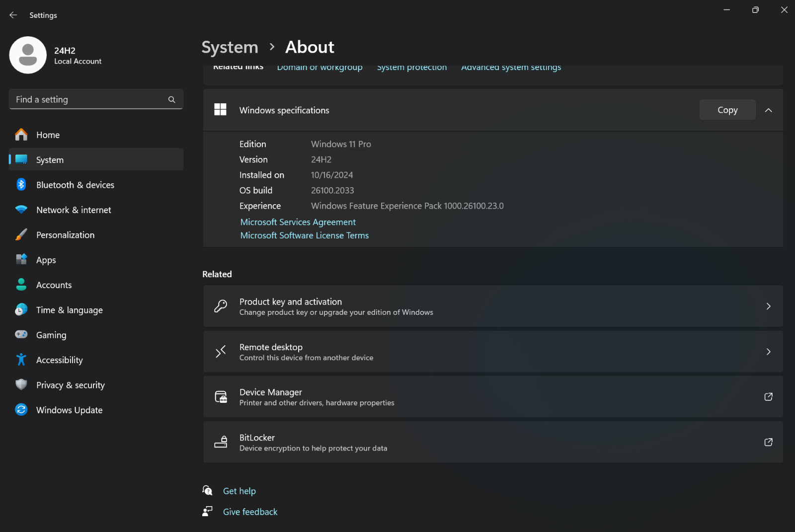The image size is (795, 532).
Task: Click the Give feedback person icon
Action: (208, 512)
